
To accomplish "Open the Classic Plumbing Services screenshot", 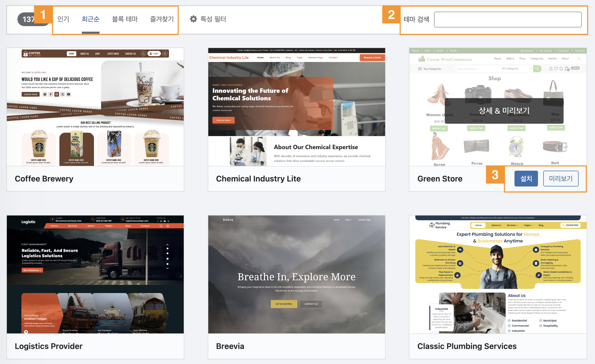I will click(498, 274).
